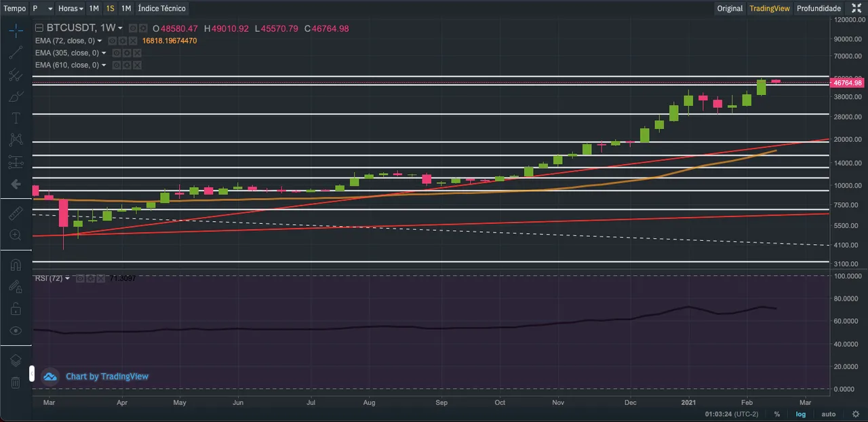Select the trend line drawing tool
This screenshot has width=868, height=422.
coord(16,53)
